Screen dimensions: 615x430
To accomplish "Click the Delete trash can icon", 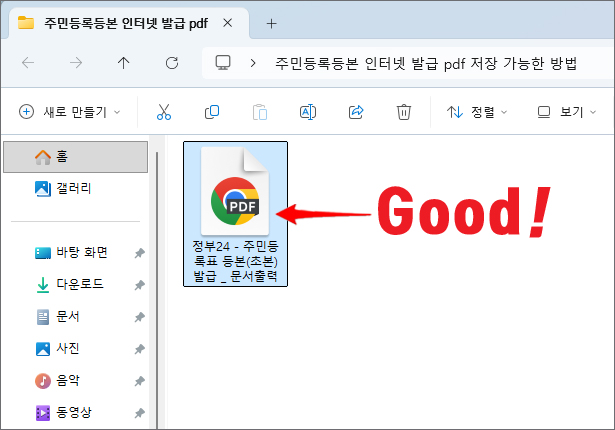I will tap(404, 112).
